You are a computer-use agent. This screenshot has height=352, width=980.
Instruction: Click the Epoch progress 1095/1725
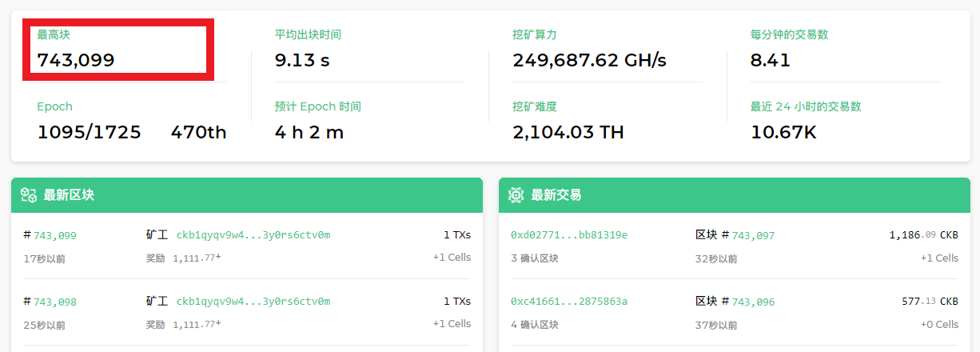89,132
